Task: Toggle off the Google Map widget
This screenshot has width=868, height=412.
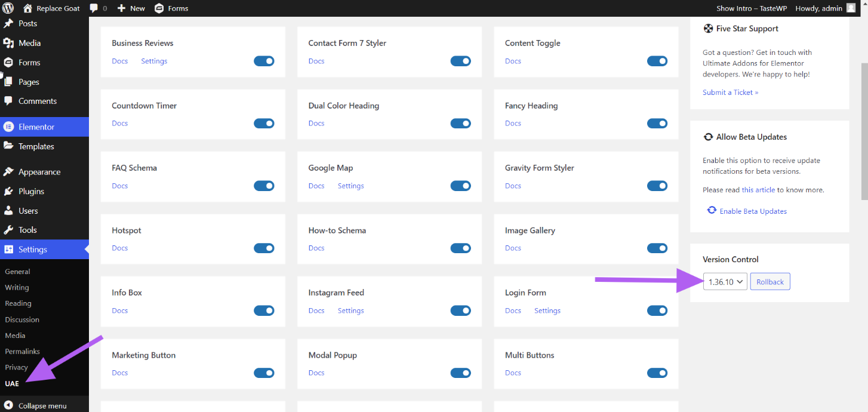Action: pos(460,186)
